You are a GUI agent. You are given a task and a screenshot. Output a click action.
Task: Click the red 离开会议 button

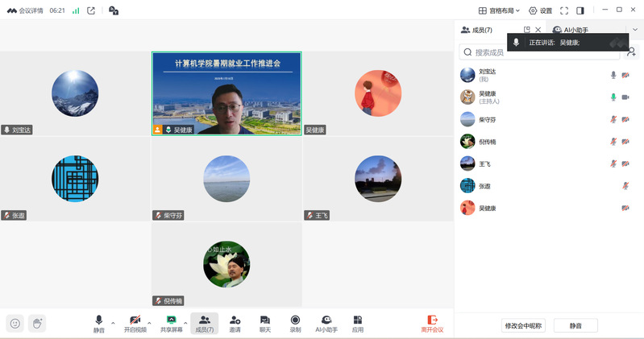tap(432, 324)
